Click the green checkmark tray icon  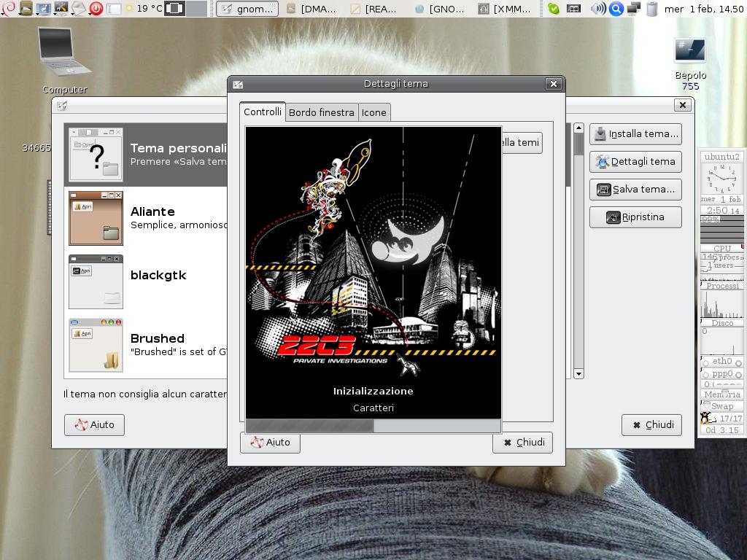pos(553,8)
